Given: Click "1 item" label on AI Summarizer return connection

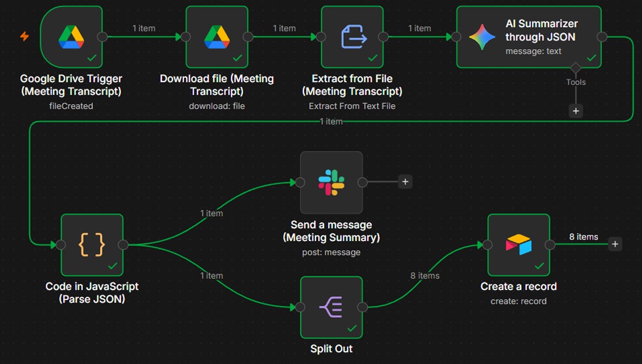Looking at the screenshot, I should coord(331,121).
